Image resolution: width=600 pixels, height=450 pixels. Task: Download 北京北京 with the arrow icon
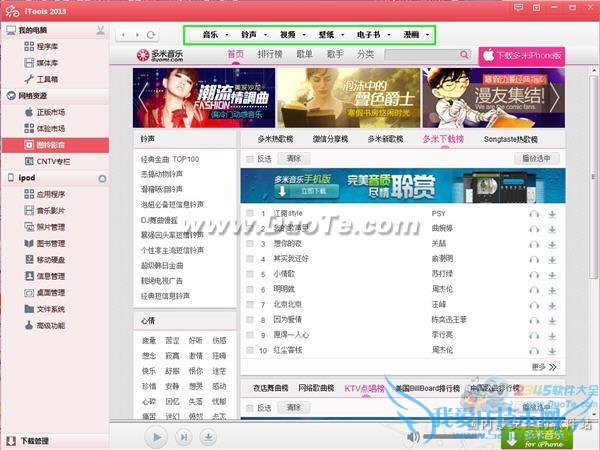[552, 306]
